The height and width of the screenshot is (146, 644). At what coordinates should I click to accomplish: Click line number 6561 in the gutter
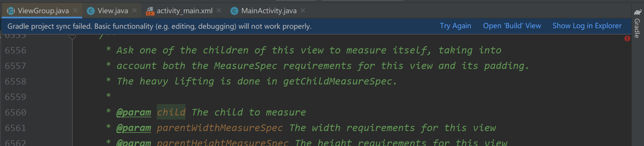(16, 128)
